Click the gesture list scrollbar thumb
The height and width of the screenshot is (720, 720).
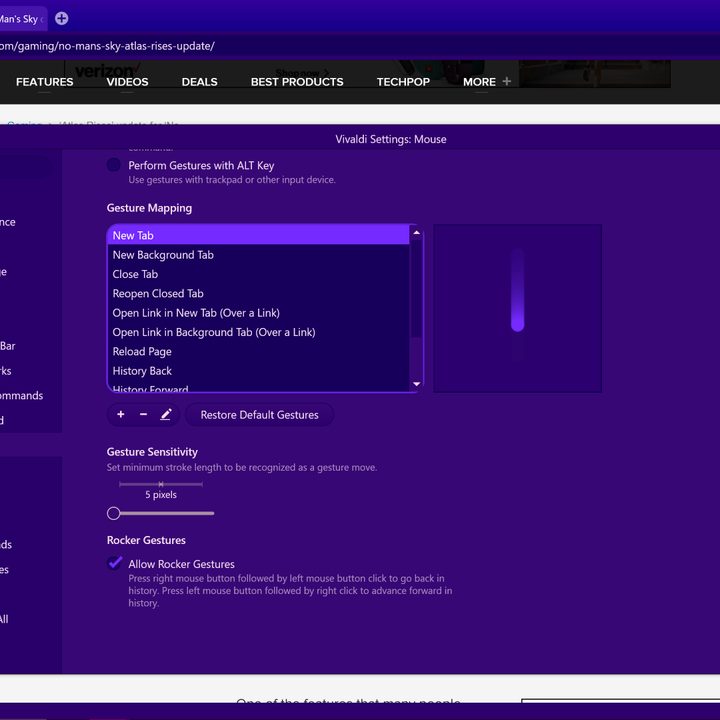416,288
